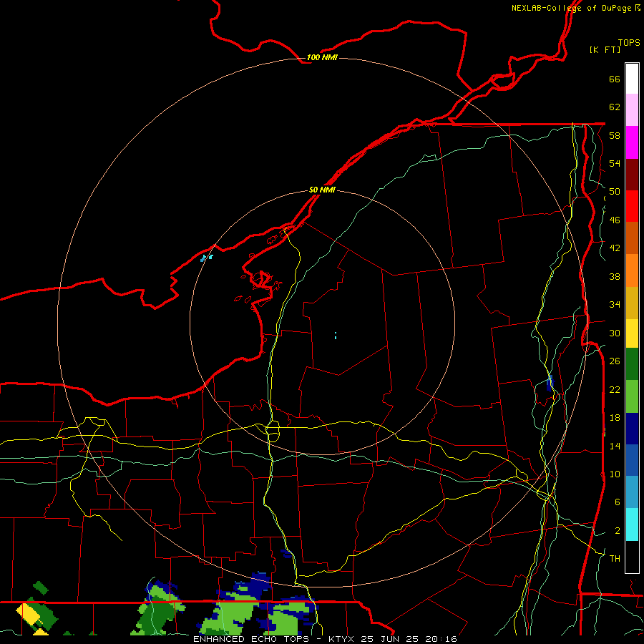Pick the light blue legend swatch near 6
Screen dimensions: 644x644
[632, 492]
